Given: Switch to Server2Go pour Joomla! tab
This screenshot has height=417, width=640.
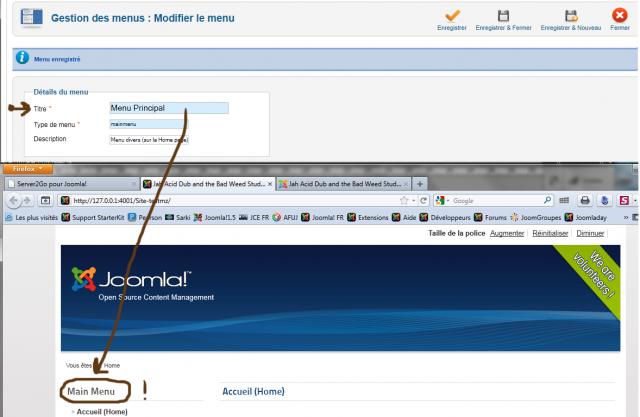Looking at the screenshot, I should click(72, 184).
